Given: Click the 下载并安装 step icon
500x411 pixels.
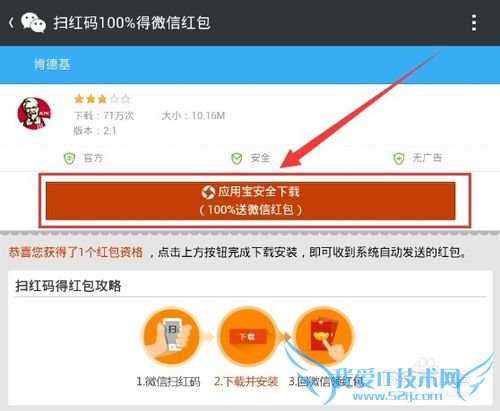Looking at the screenshot, I should pyautogui.click(x=247, y=337).
